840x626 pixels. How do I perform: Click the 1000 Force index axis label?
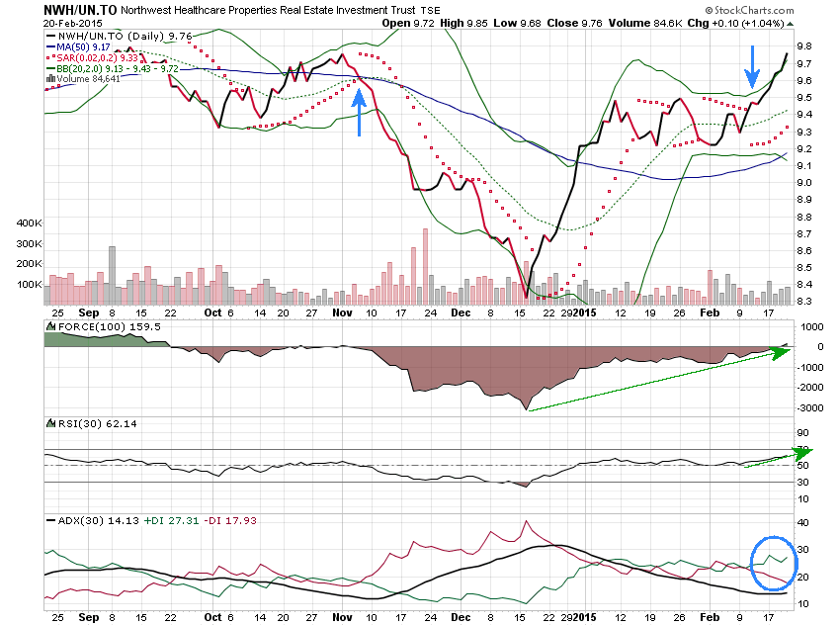[x=812, y=327]
